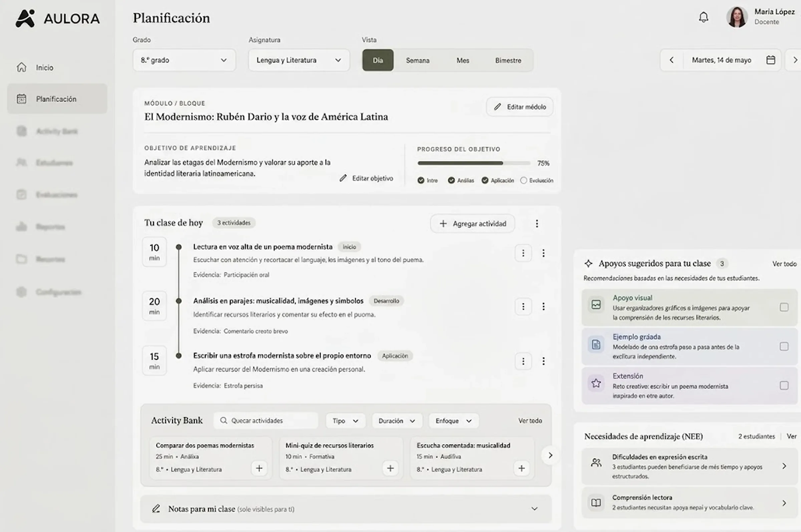801x532 pixels.
Task: Go to Inicio in sidebar
Action: click(x=57, y=67)
